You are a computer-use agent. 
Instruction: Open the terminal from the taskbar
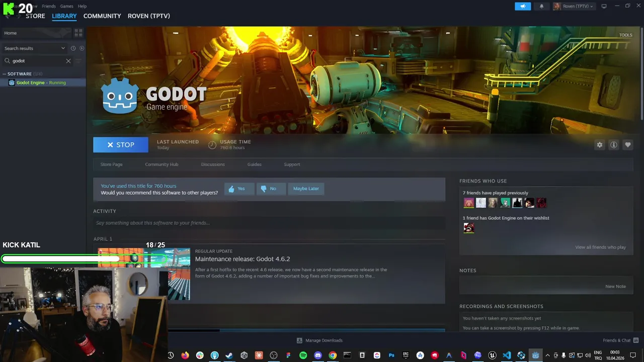[x=347, y=355]
